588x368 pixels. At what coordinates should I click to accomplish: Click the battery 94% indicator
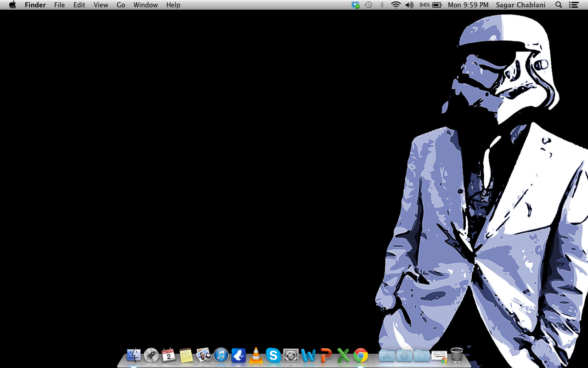[x=430, y=5]
